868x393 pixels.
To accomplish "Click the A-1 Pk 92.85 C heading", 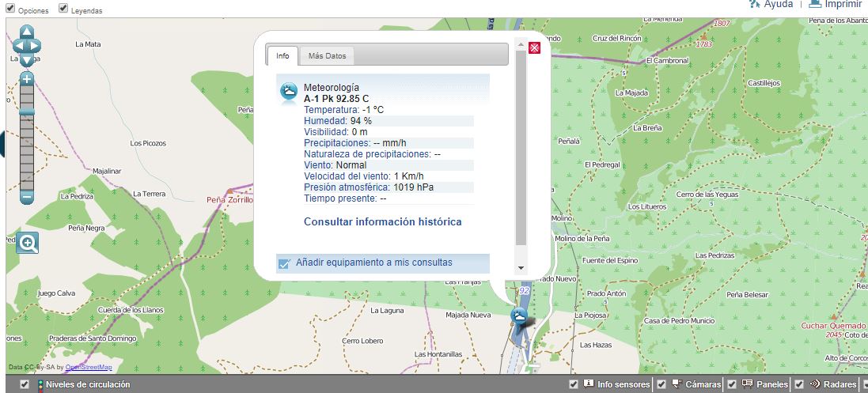I will tap(336, 99).
